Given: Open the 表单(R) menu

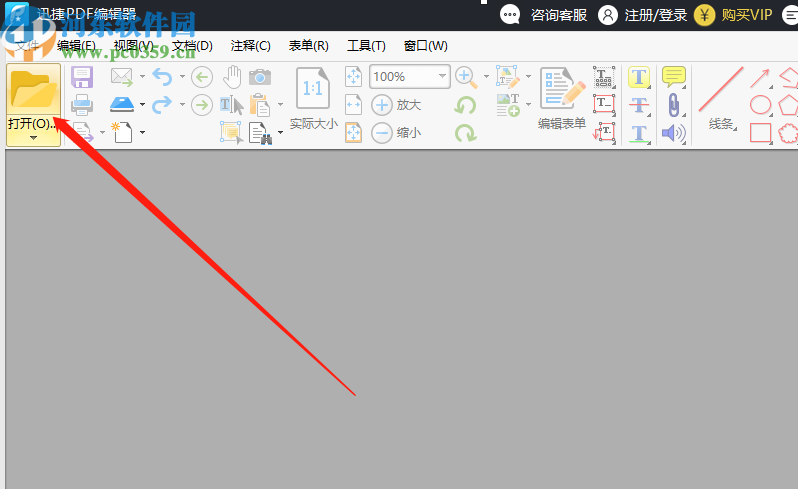Looking at the screenshot, I should click(x=308, y=46).
